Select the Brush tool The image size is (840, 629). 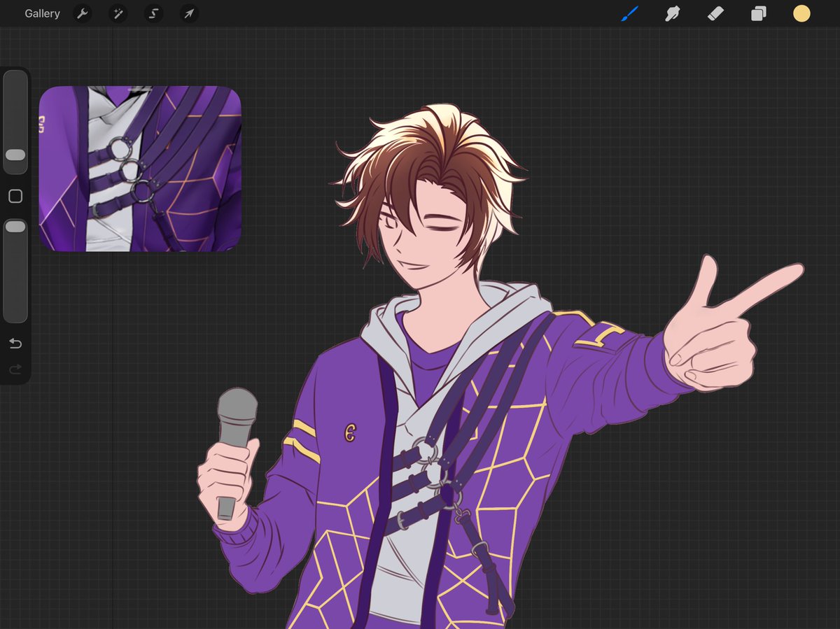[629, 13]
